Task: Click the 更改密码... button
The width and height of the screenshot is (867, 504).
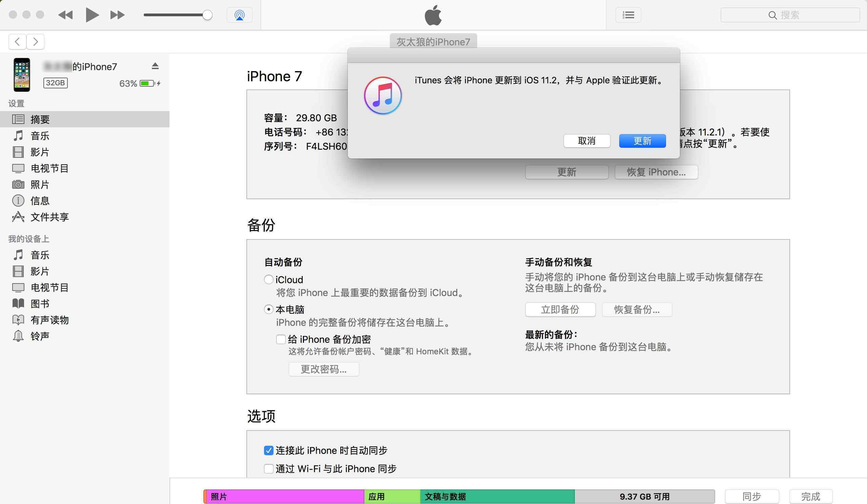Action: click(x=324, y=369)
